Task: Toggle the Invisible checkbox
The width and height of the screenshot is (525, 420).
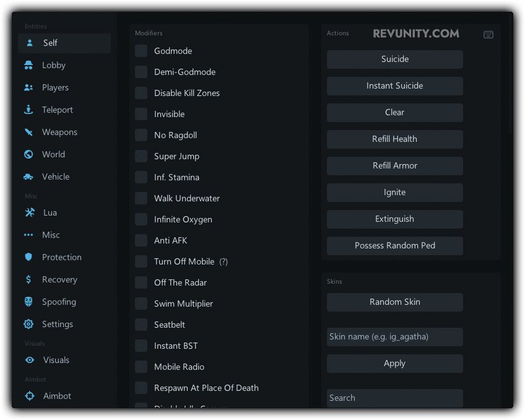Action: pos(141,114)
